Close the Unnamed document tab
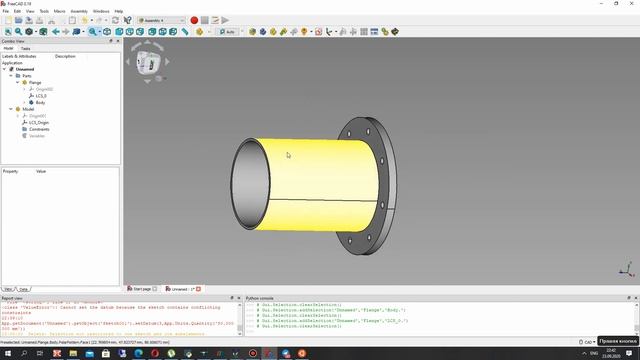This screenshot has width=640, height=360. [x=199, y=289]
